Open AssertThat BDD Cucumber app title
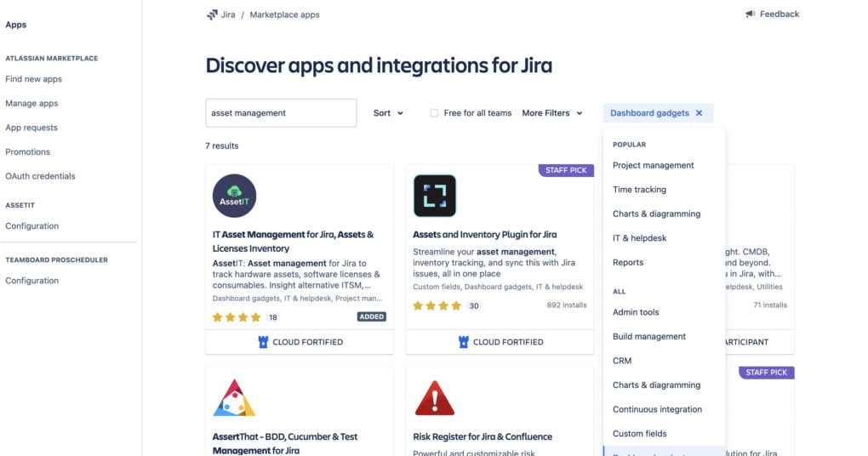The width and height of the screenshot is (868, 456). pos(284,444)
